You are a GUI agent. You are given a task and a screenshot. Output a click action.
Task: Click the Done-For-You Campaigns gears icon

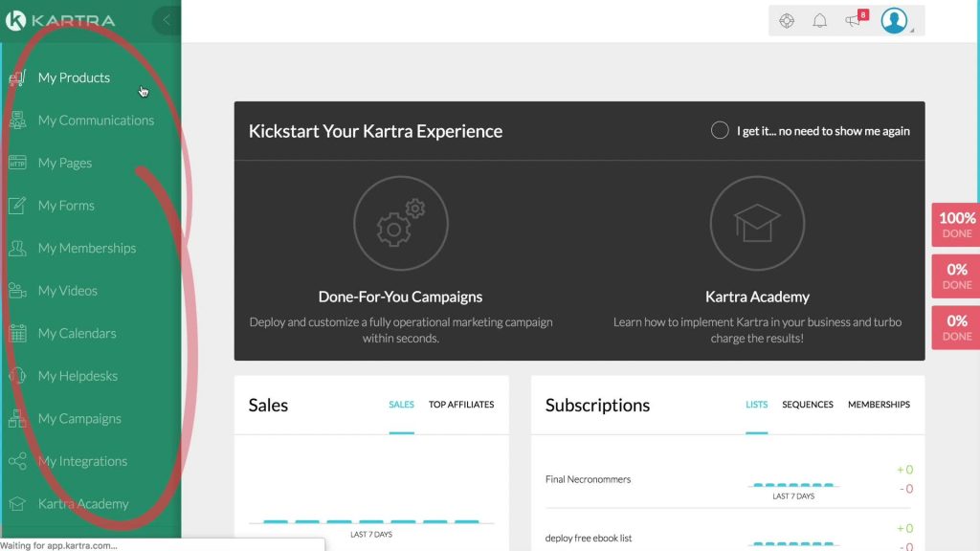(401, 223)
